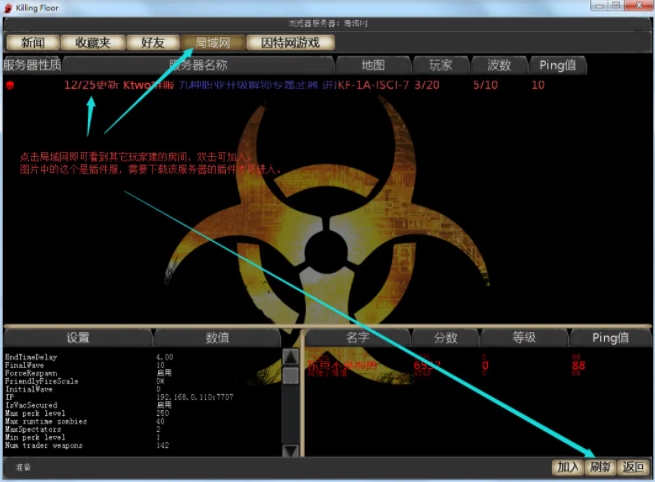Select the MaxSpectators setting row

pyautogui.click(x=142, y=429)
